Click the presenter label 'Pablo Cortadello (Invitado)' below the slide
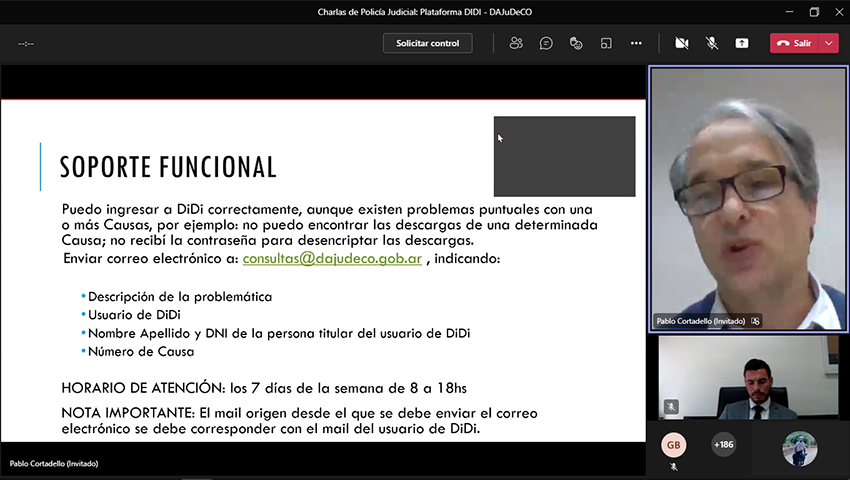This screenshot has height=480, width=850. [x=54, y=464]
